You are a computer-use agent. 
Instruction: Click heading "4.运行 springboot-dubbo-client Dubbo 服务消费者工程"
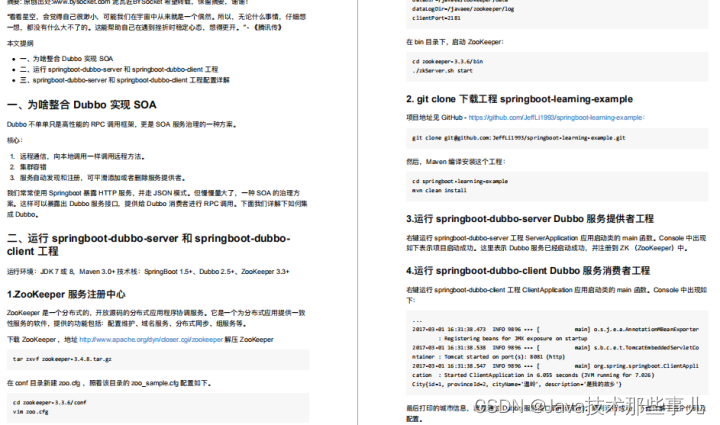[x=528, y=271]
